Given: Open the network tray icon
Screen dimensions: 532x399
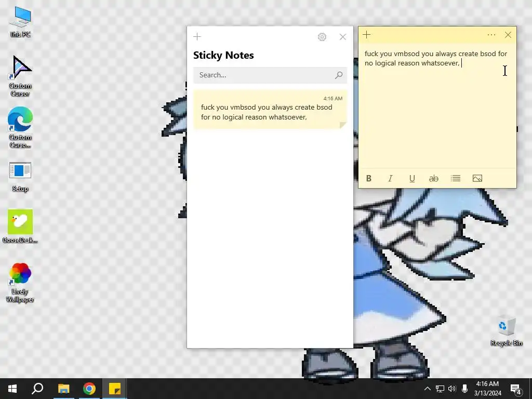Looking at the screenshot, I should pos(440,389).
